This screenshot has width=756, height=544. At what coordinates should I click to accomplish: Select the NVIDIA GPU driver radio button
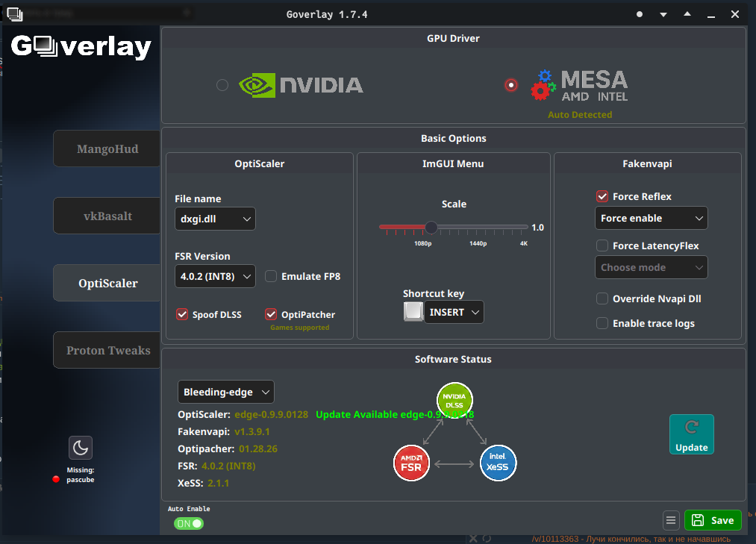pos(222,85)
